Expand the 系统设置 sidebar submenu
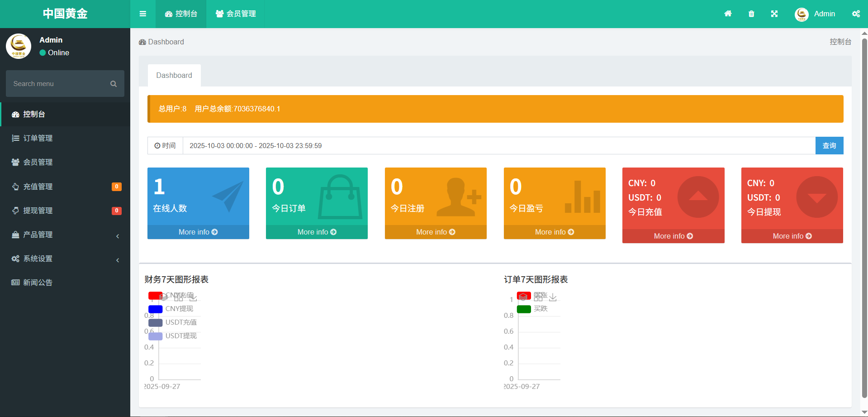This screenshot has width=868, height=417. (65, 259)
